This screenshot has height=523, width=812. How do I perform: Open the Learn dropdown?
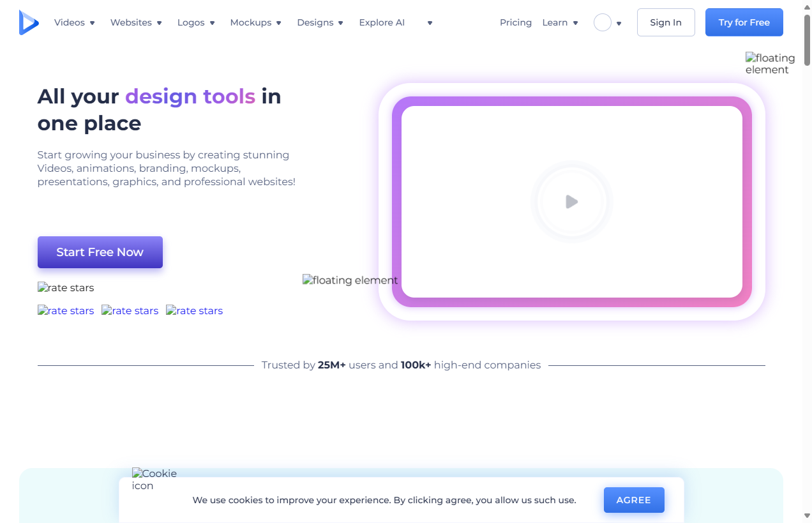coord(560,22)
